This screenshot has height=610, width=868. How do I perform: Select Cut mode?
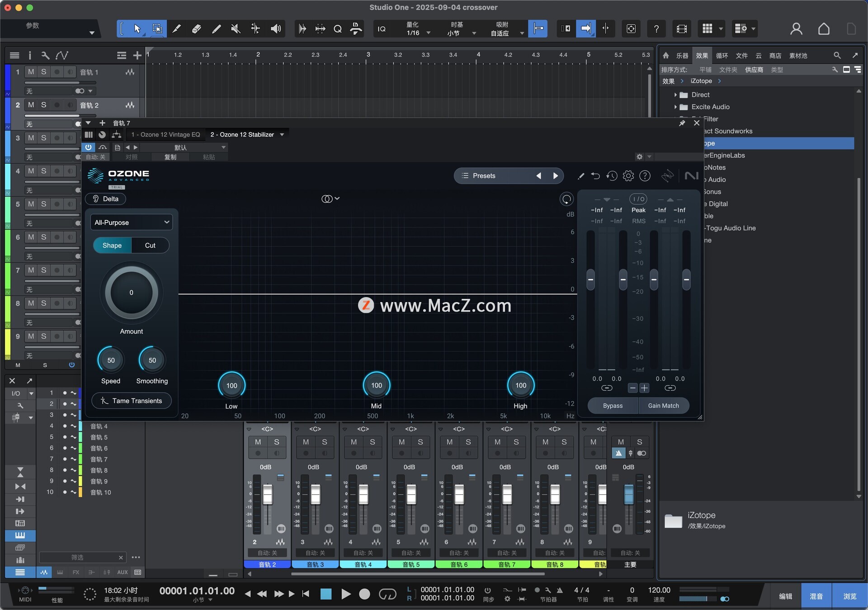click(x=150, y=246)
